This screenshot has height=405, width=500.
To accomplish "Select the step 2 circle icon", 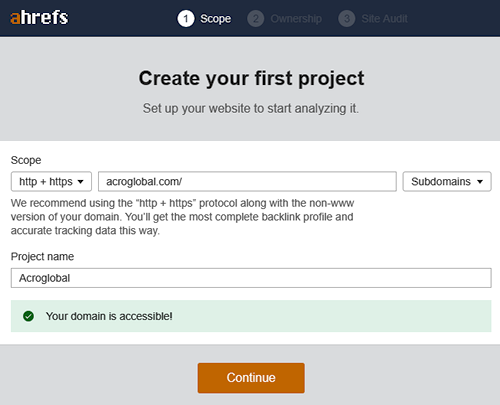I will click(256, 19).
